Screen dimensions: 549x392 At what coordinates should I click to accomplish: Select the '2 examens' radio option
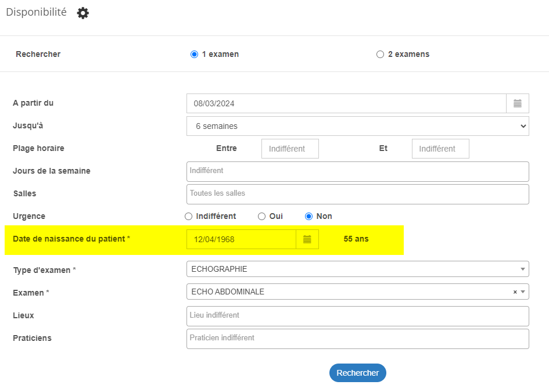coord(380,55)
